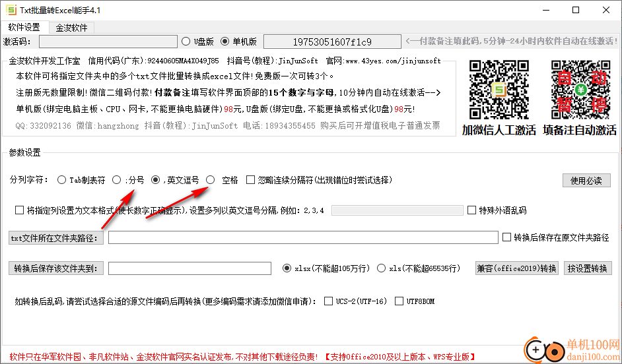Click 兼容(office2019)转换 button

coord(517,268)
